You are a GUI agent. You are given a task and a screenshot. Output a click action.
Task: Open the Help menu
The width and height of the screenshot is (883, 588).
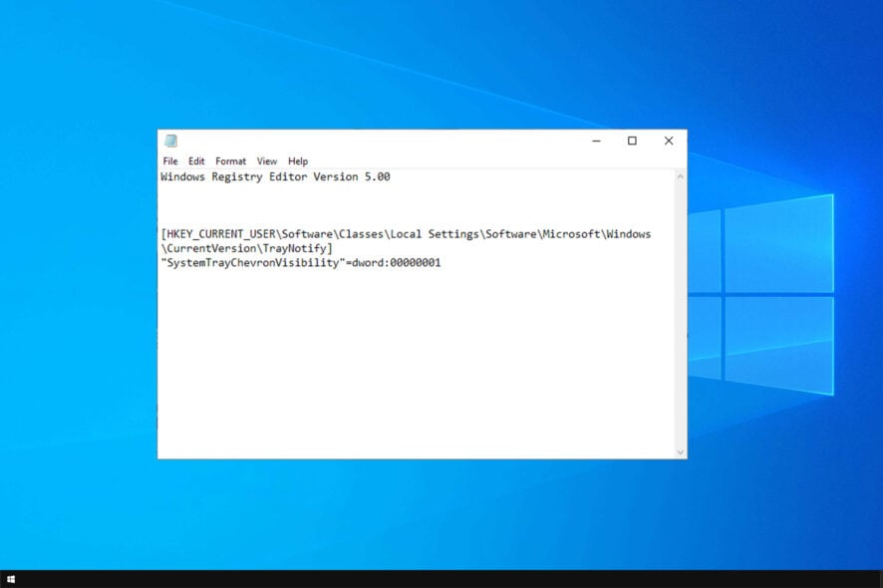pyautogui.click(x=298, y=161)
